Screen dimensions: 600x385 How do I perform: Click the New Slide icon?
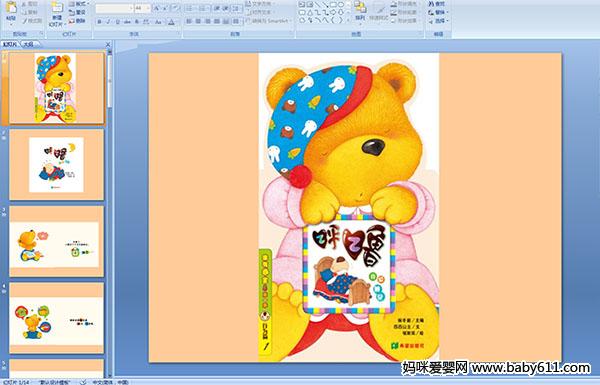point(57,8)
